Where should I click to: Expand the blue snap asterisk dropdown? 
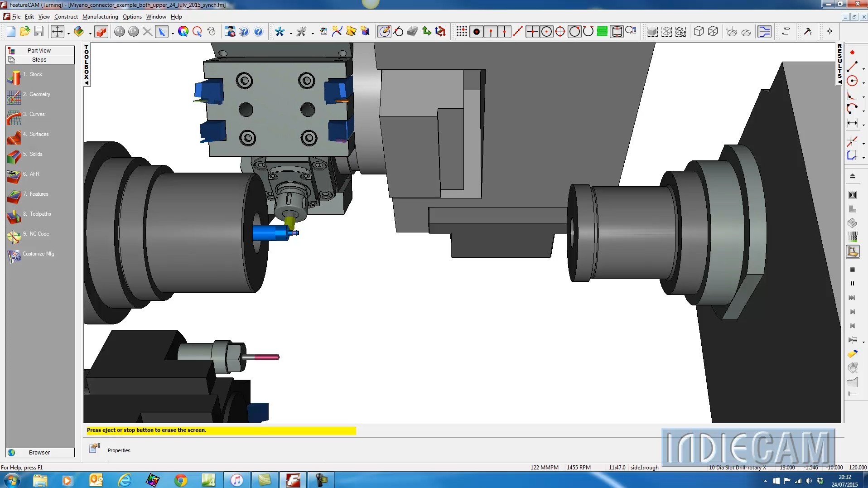coord(291,33)
